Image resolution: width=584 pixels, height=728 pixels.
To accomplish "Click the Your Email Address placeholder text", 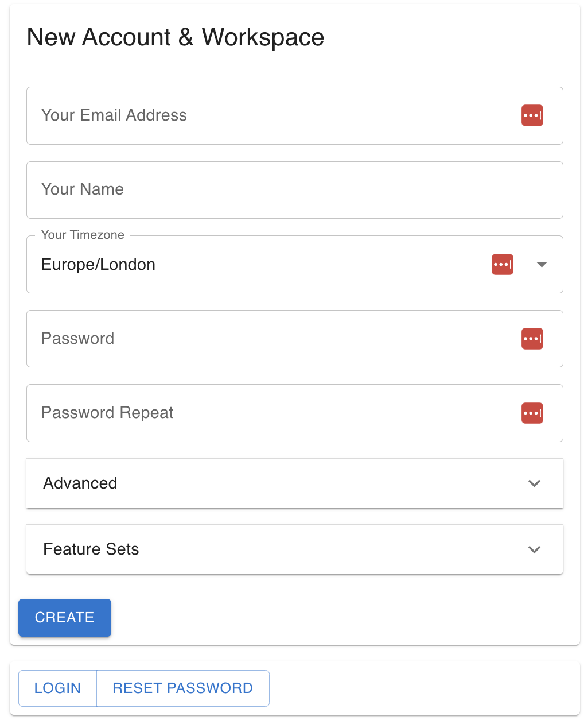I will tap(114, 115).
